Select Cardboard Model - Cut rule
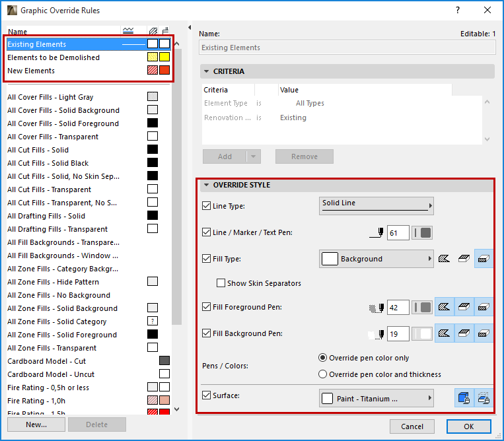Viewport: 504px width, 441px height. pos(88,361)
